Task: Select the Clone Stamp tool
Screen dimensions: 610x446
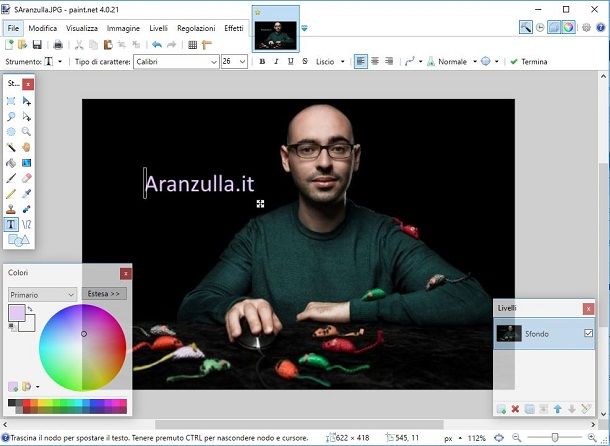Action: coord(11,209)
